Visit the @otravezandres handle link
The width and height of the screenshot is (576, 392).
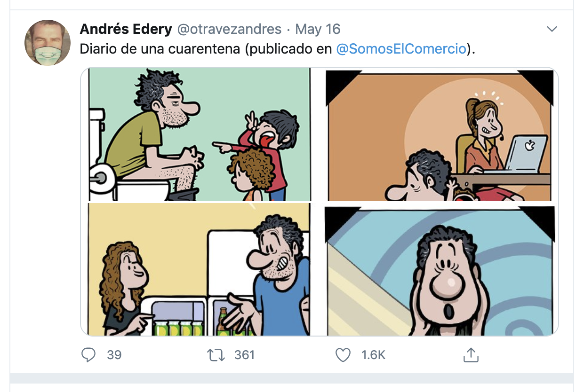[x=229, y=29]
